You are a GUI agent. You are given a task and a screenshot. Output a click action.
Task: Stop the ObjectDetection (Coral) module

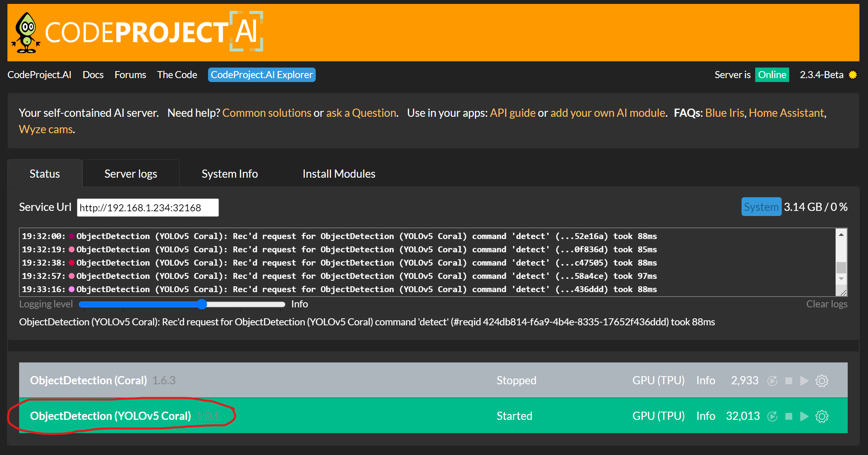(x=789, y=381)
